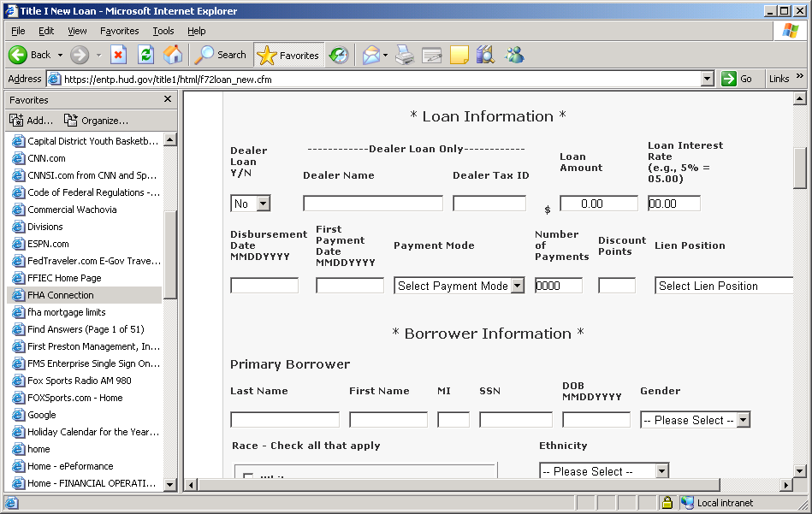Click the Stop loading icon
The image size is (812, 514).
(x=119, y=56)
